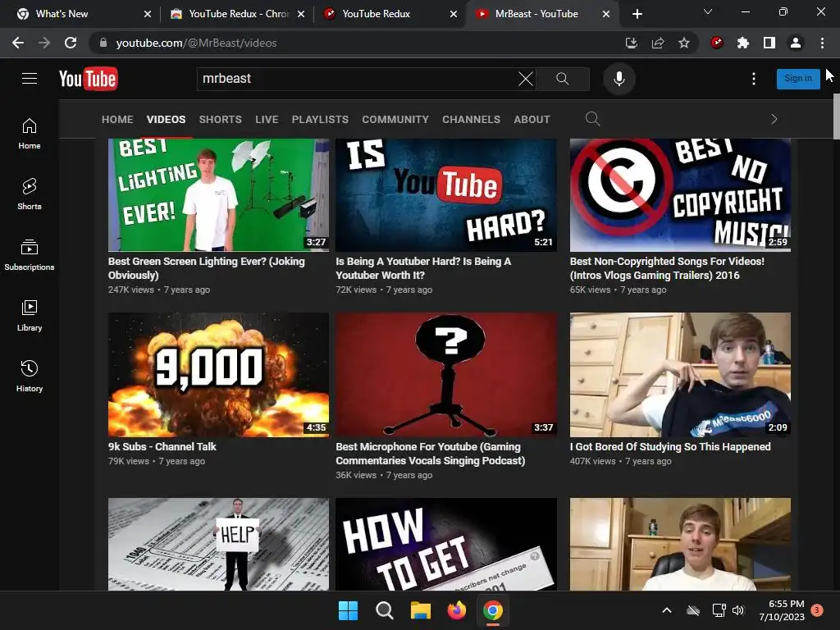
Task: Toggle Chrome side panel
Action: point(769,43)
